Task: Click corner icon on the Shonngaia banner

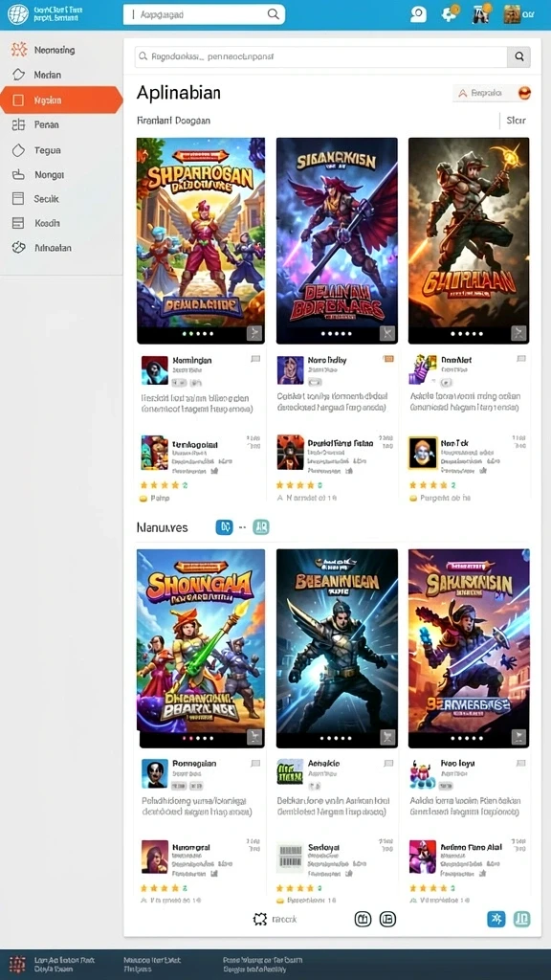Action: click(254, 737)
